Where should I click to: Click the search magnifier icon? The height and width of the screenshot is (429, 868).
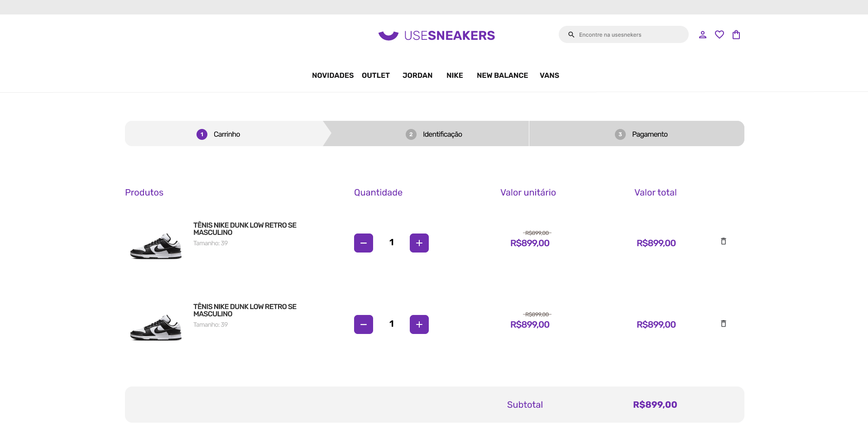pos(571,34)
